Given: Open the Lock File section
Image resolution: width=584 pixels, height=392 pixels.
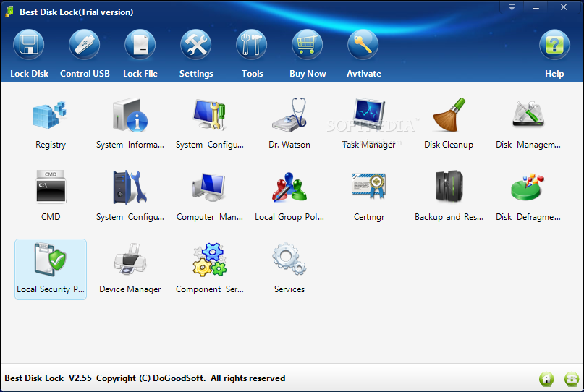Looking at the screenshot, I should [140, 54].
